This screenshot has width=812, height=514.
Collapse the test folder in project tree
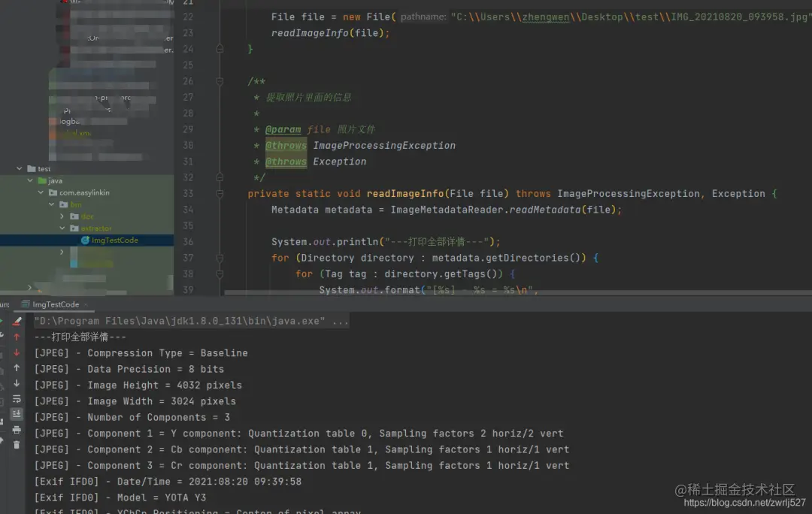pos(19,169)
